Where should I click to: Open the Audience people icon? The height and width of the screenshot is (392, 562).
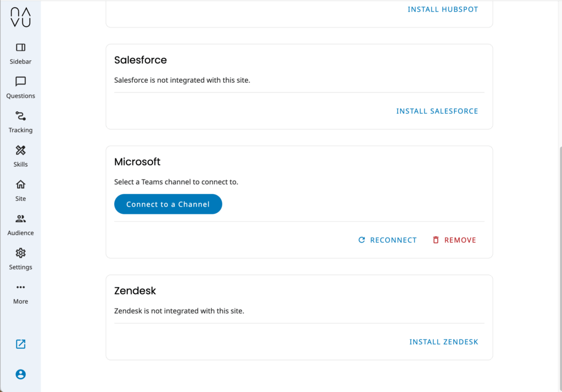pos(20,219)
